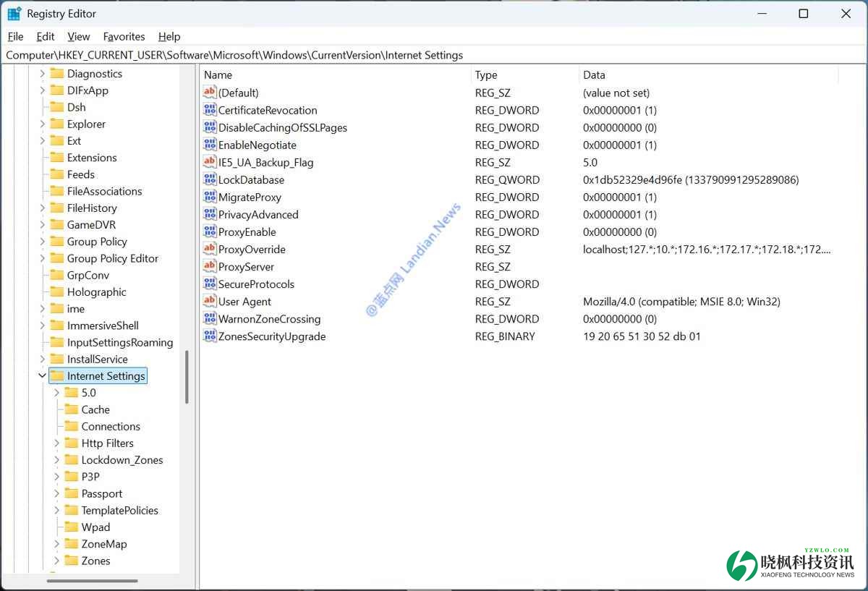Click the LockDatabase QWORD value icon
This screenshot has width=868, height=591.
pos(210,179)
